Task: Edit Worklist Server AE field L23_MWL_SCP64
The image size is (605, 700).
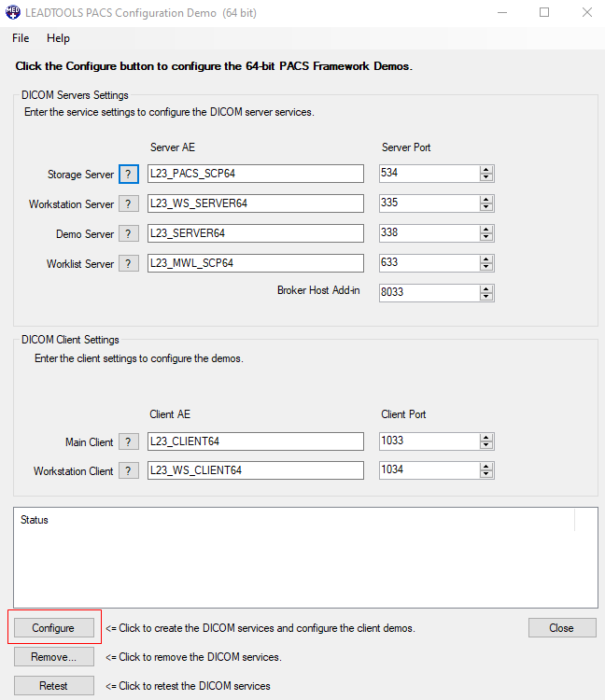Action: point(256,263)
